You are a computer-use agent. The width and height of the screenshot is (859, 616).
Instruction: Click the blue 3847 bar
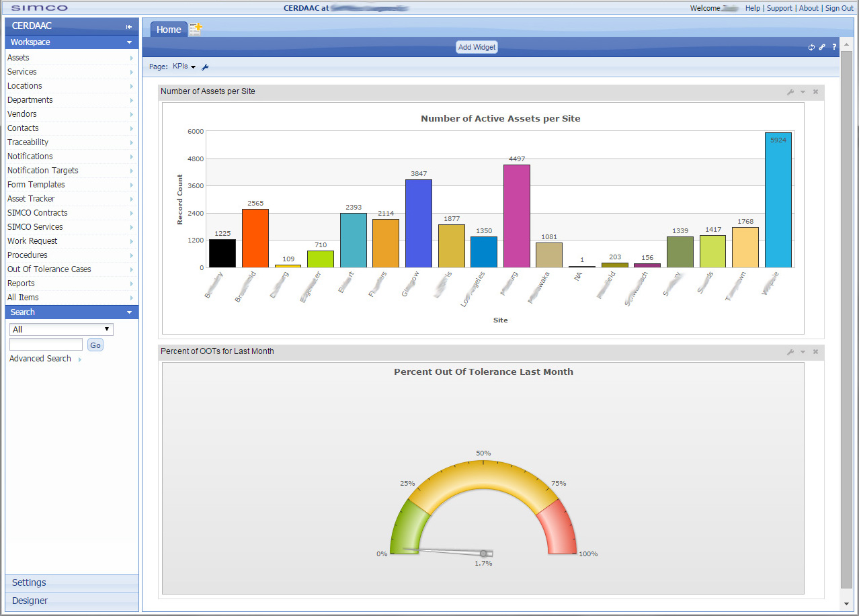419,224
